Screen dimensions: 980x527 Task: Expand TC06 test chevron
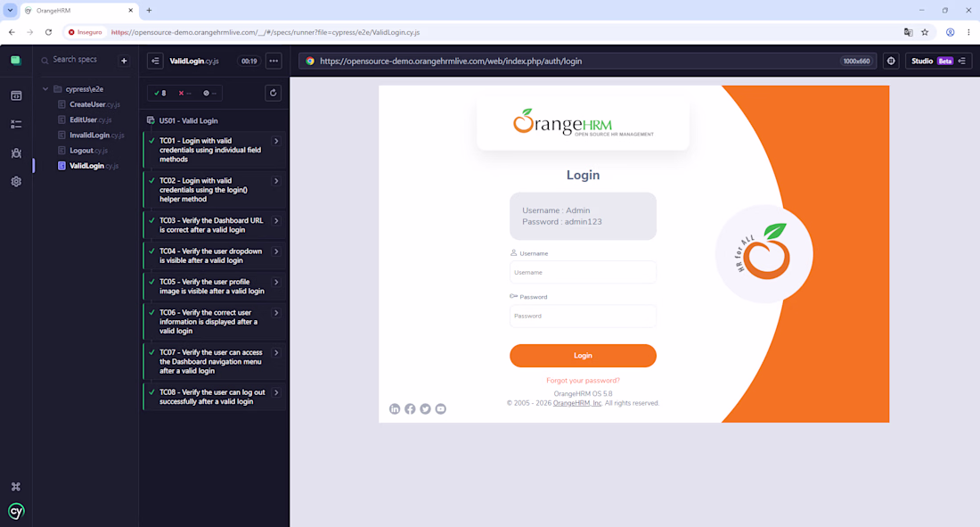point(276,313)
